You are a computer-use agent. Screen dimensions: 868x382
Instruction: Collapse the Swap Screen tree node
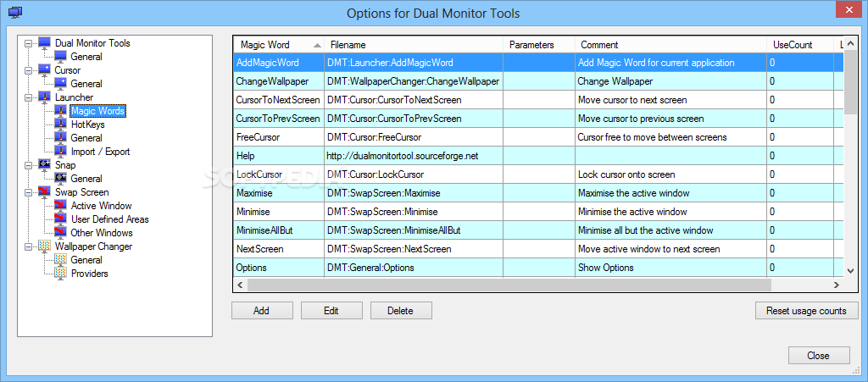coord(28,191)
